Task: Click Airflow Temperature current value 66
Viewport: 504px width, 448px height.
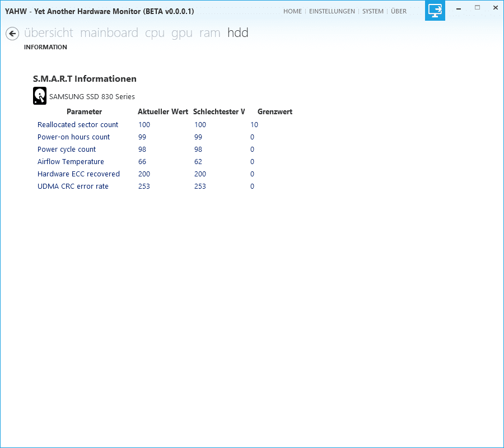Action: coord(142,162)
